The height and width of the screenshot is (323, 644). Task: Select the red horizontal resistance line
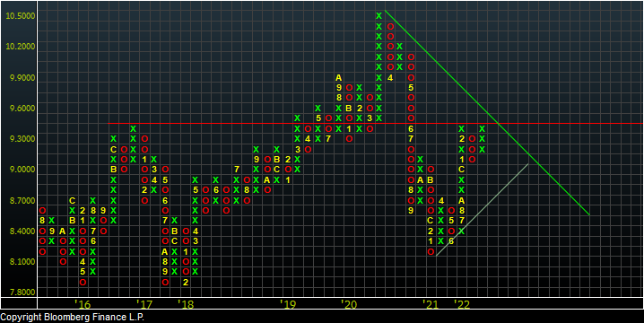point(376,123)
